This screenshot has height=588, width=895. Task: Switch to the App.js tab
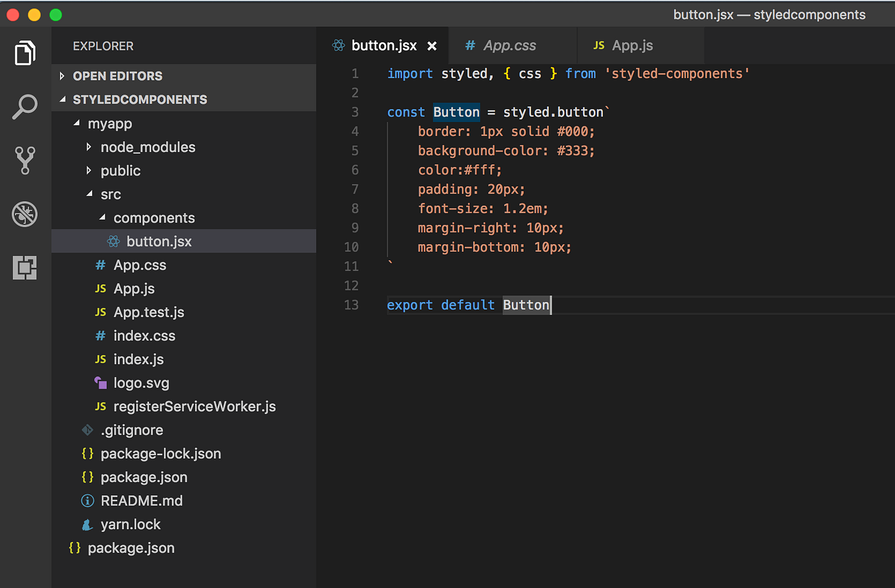632,45
